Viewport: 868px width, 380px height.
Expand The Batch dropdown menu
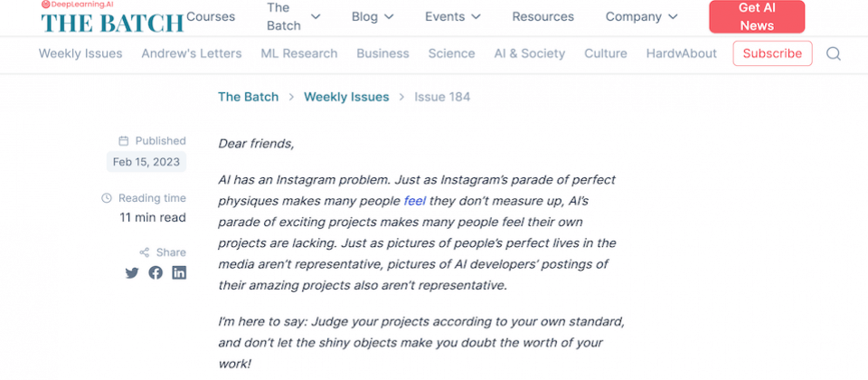(293, 16)
